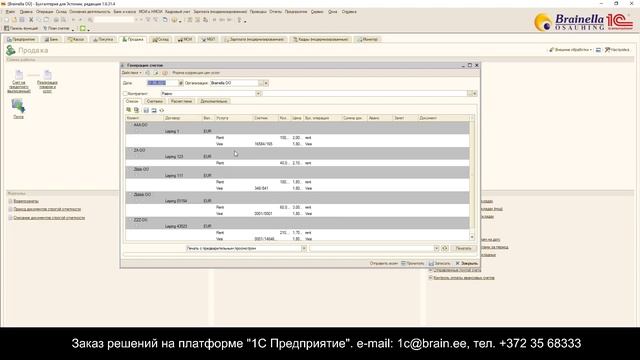Open Реализация товаров и услуг icon

[x=47, y=81]
